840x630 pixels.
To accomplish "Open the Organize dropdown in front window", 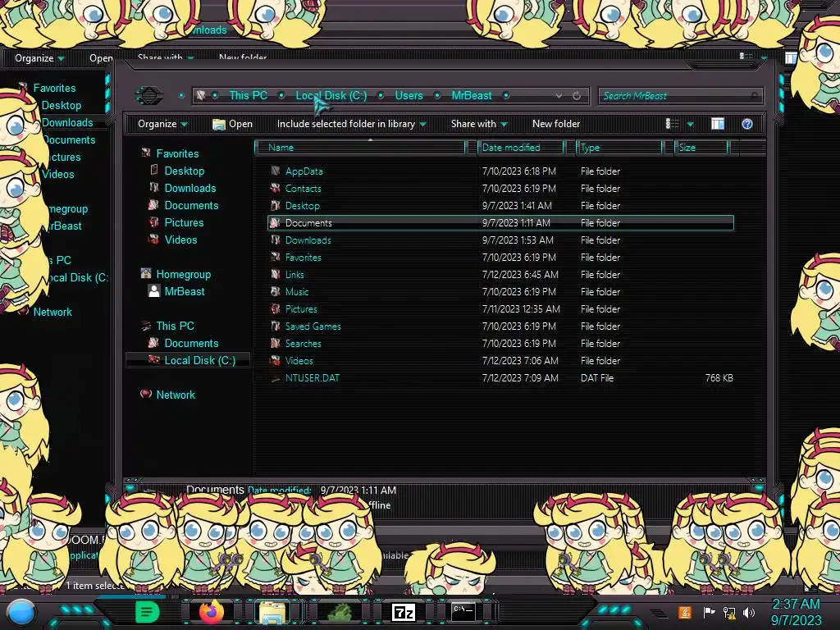I will [x=162, y=124].
